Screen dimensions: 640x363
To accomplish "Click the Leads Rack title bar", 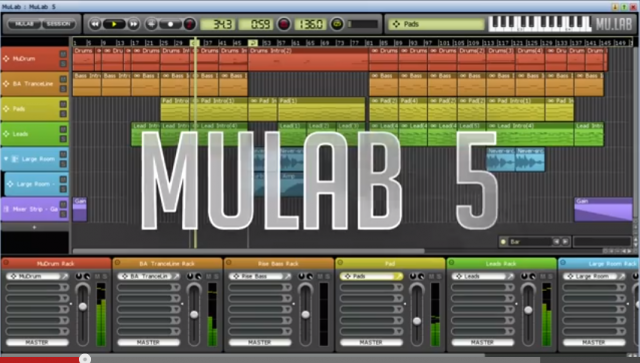I will [x=501, y=263].
